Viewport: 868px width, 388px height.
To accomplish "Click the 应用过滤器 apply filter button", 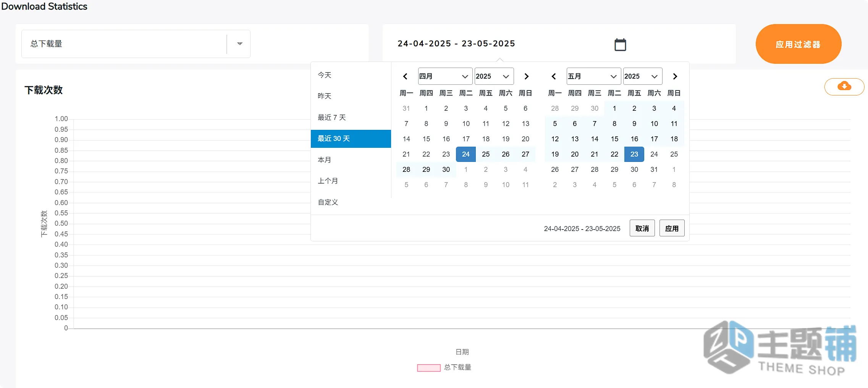I will (798, 44).
